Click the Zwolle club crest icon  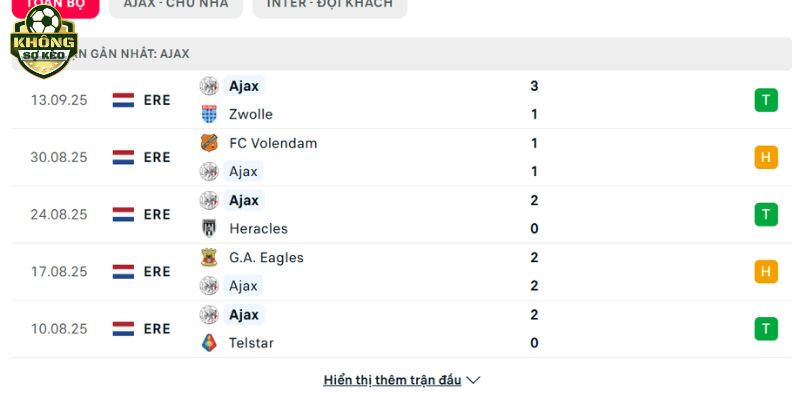pyautogui.click(x=209, y=114)
